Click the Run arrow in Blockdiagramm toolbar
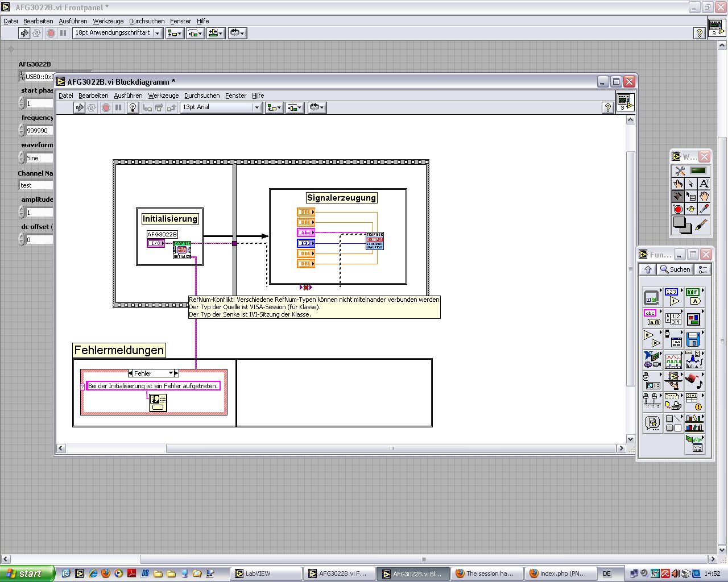The height and width of the screenshot is (582, 728). [80, 107]
